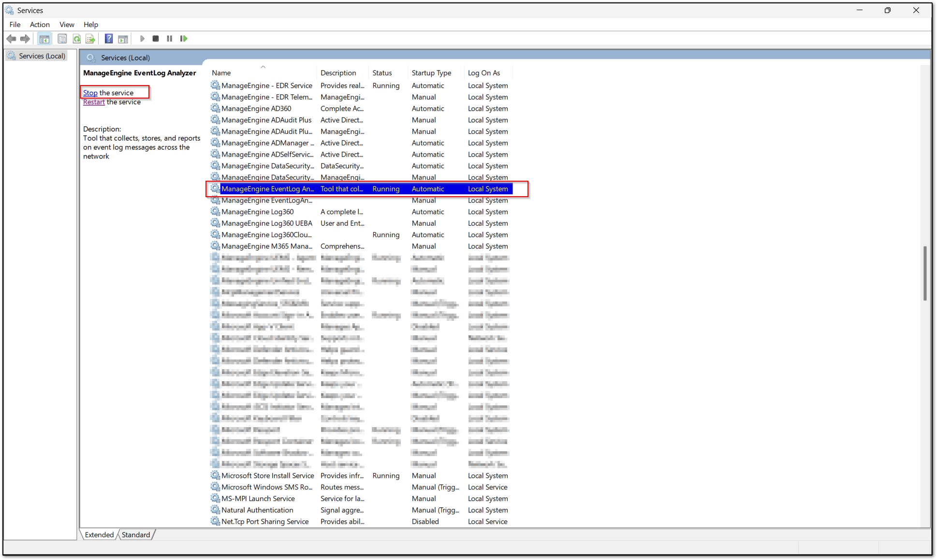Sort by the Name column header

coord(221,73)
